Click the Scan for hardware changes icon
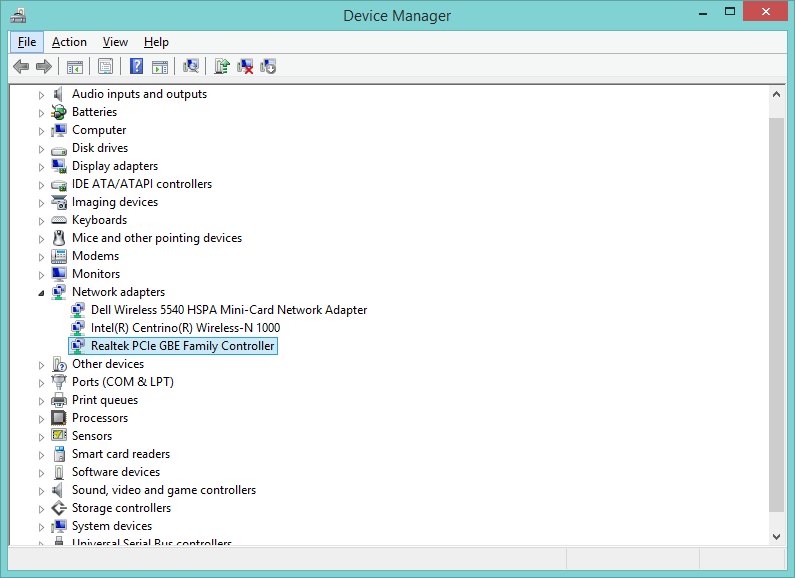 coord(191,66)
